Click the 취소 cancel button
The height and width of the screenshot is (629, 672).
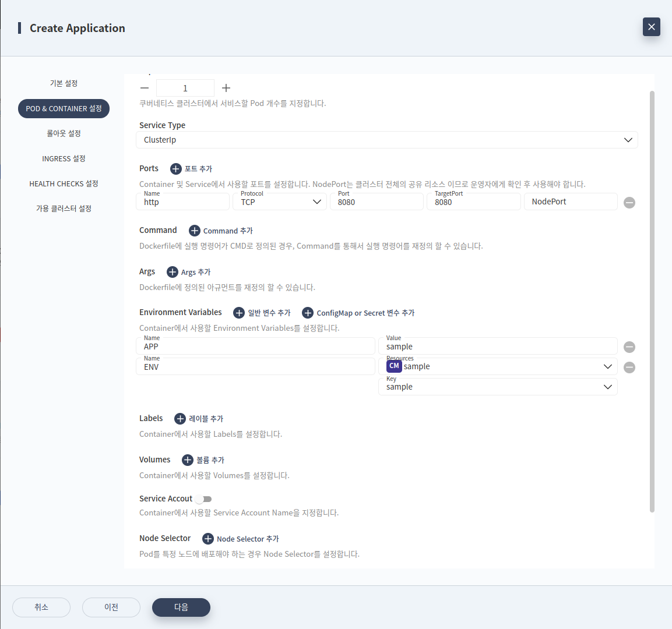[41, 607]
